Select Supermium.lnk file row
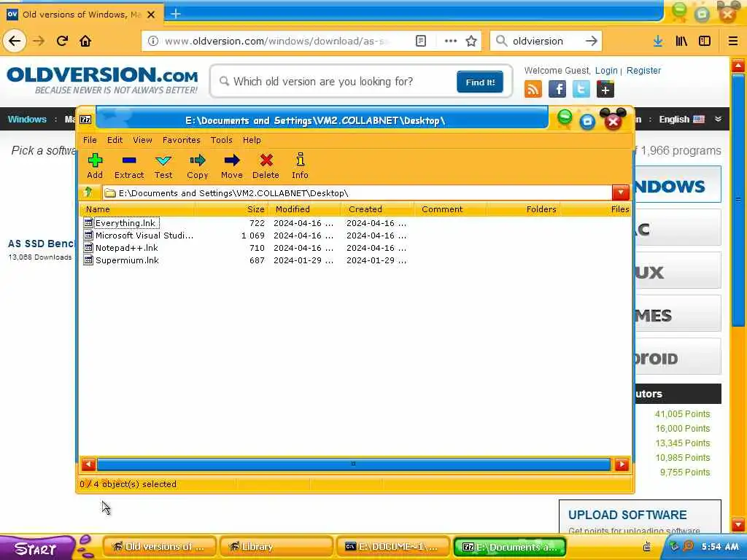This screenshot has height=560, width=747. [355, 260]
